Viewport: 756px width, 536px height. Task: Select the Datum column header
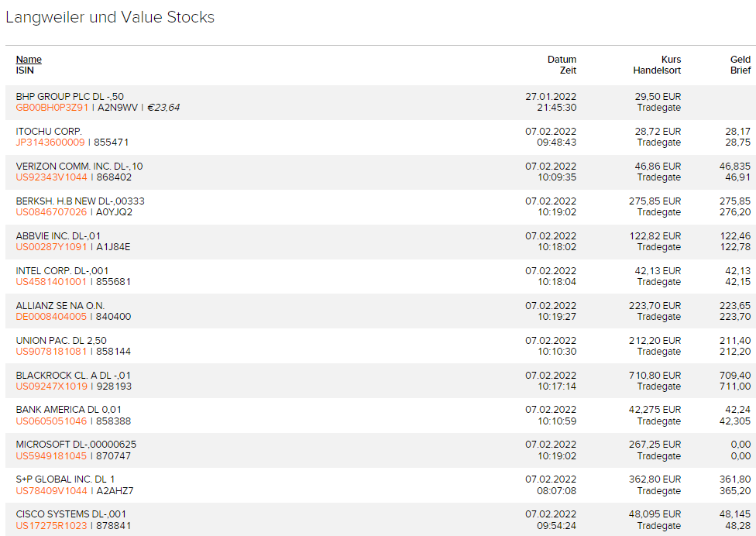pyautogui.click(x=562, y=60)
